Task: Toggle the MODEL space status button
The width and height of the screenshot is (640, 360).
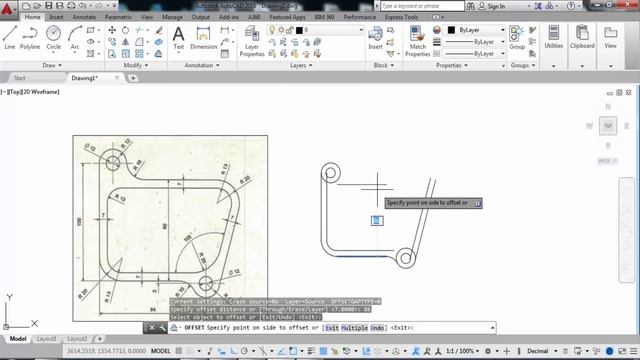Action: tap(161, 351)
